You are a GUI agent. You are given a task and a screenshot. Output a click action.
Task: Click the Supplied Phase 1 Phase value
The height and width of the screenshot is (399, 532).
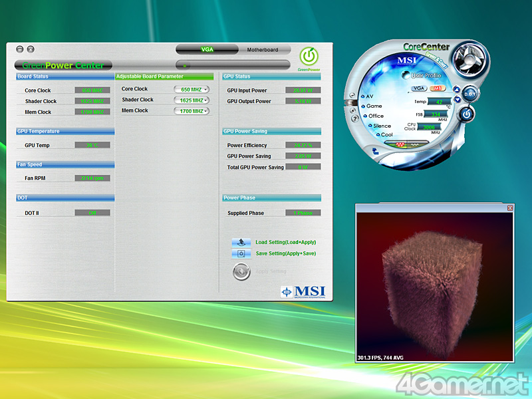pyautogui.click(x=303, y=213)
